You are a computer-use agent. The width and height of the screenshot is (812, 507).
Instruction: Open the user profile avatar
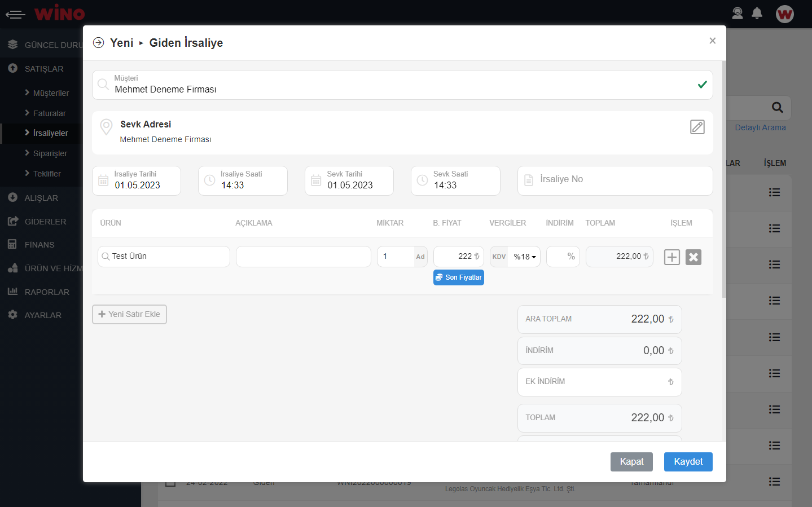[x=784, y=14]
